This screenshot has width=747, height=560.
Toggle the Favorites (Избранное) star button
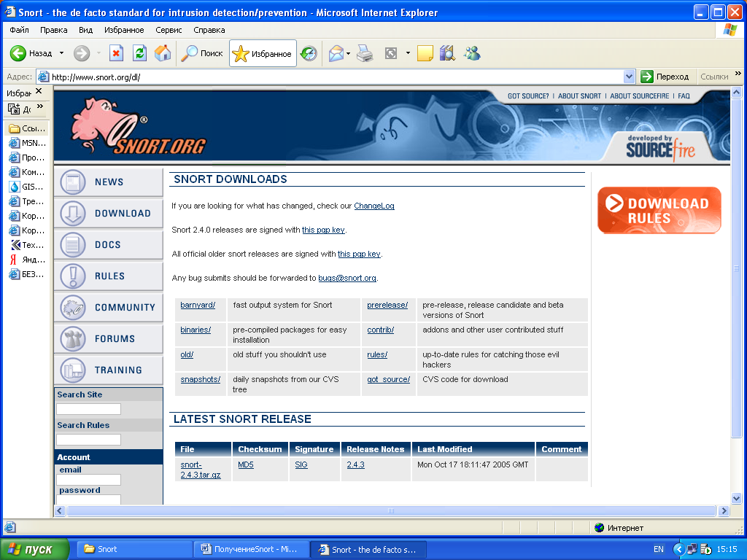coord(263,53)
